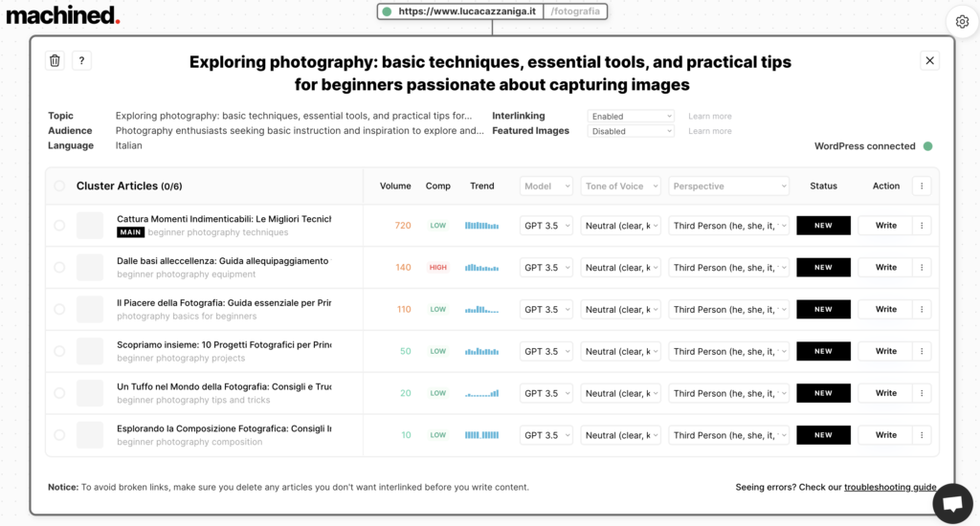Click Write for Il Piacere della Fotografia
980x526 pixels.
pos(885,309)
